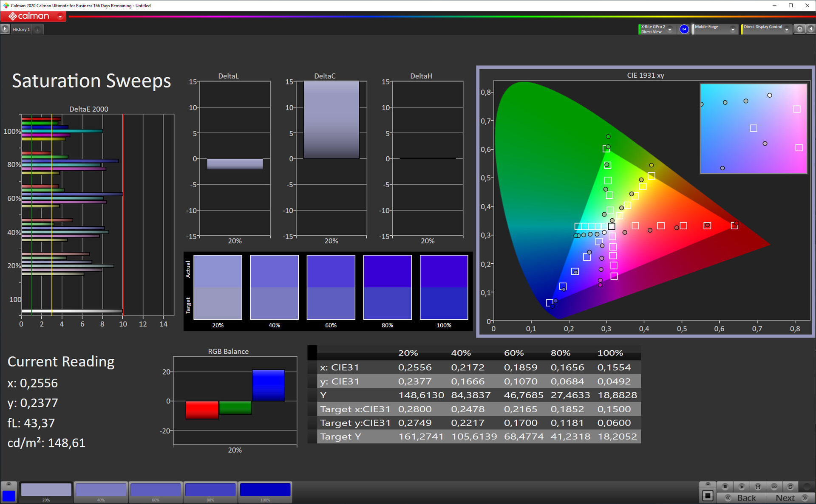This screenshot has height=504, width=816.
Task: Add a new history tab
Action: pyautogui.click(x=37, y=30)
